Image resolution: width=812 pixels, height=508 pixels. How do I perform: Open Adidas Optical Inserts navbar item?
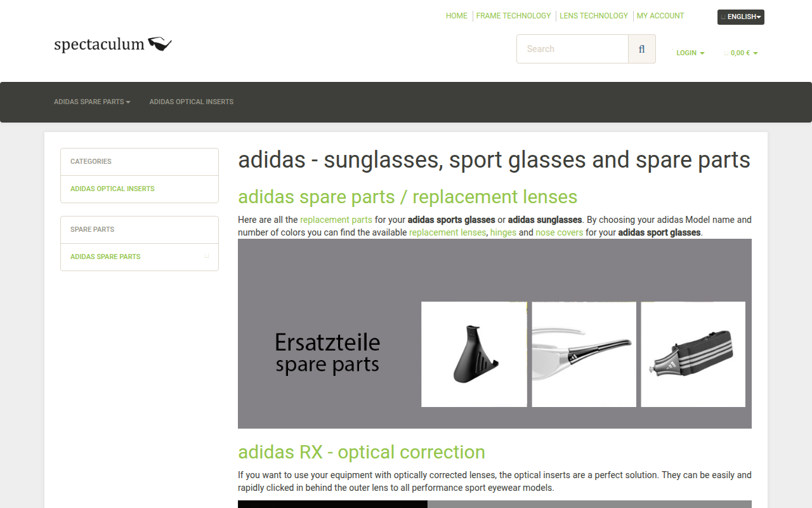point(192,102)
